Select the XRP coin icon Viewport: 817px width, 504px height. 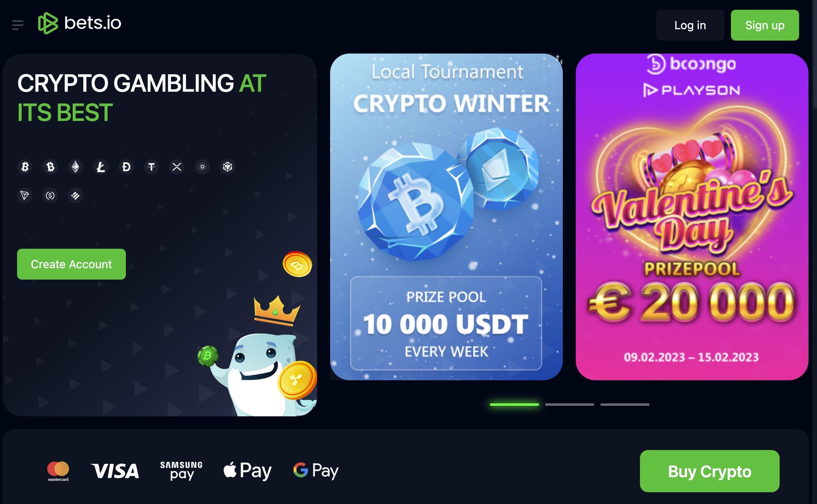177,167
